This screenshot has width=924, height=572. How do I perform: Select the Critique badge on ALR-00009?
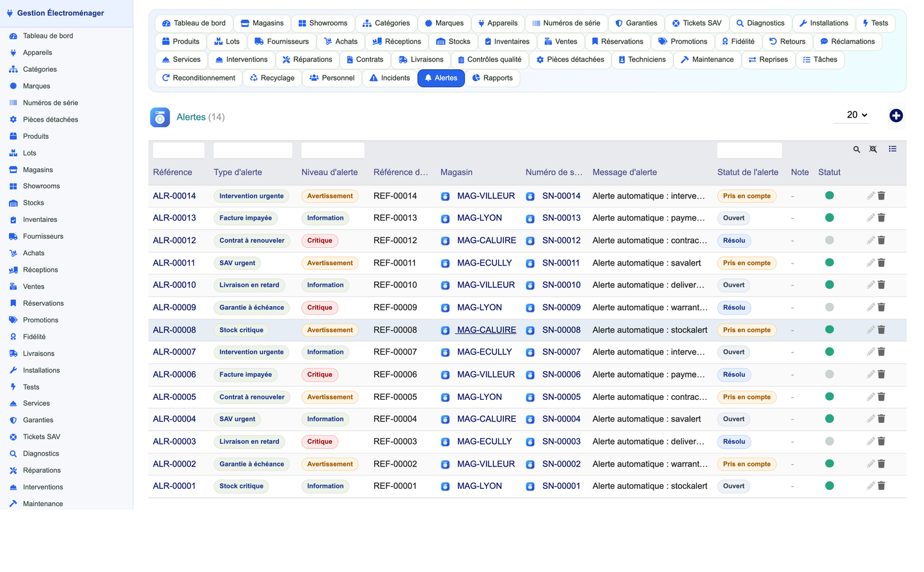[x=320, y=308]
